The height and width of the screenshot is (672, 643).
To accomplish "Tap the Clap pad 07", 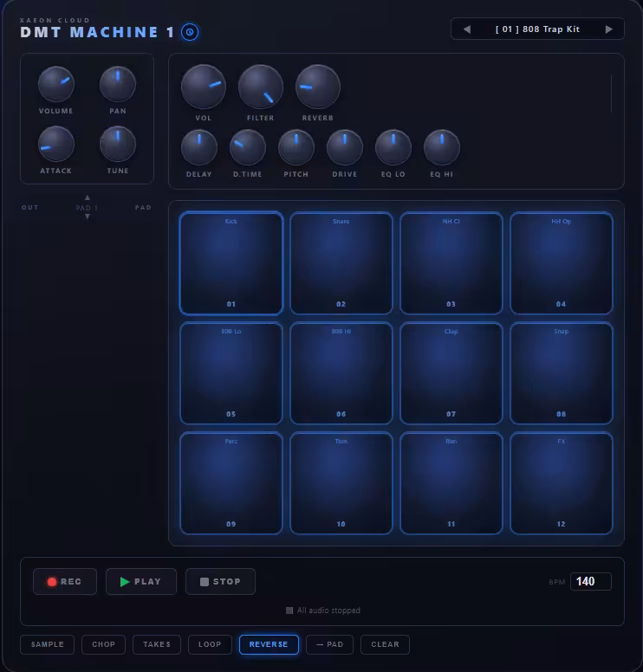I will pyautogui.click(x=451, y=373).
